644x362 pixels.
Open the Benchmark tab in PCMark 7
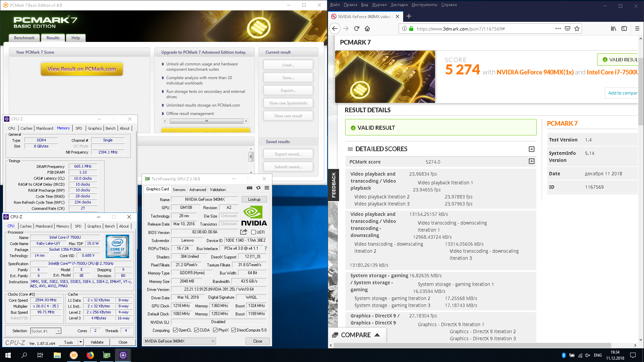pos(24,38)
